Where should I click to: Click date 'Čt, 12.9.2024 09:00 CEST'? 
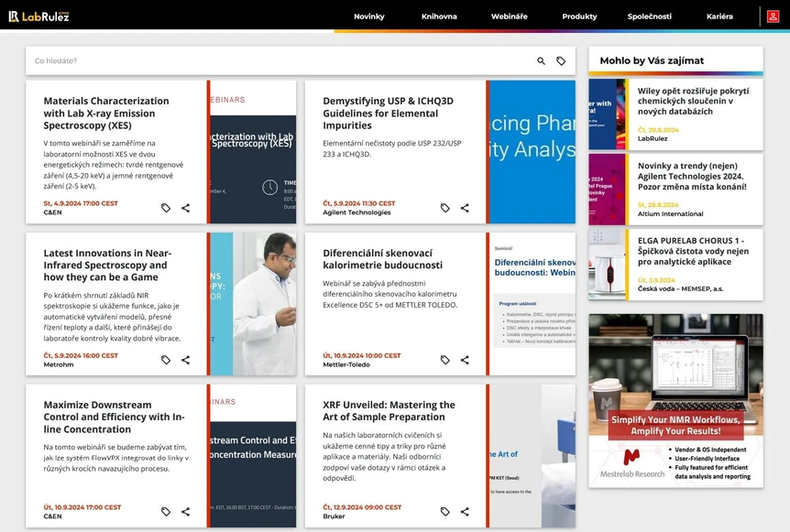coord(362,507)
